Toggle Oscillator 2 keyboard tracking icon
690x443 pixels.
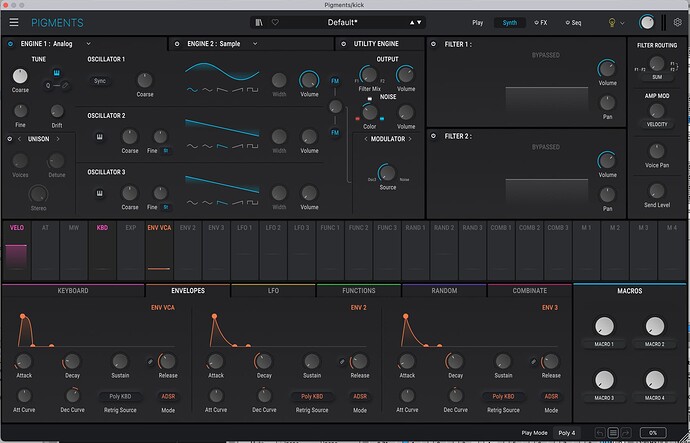coord(99,137)
